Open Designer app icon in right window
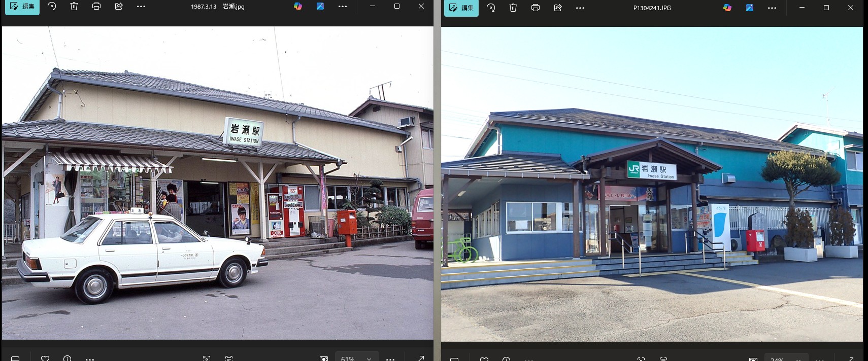Image resolution: width=868 pixels, height=361 pixels. point(750,8)
